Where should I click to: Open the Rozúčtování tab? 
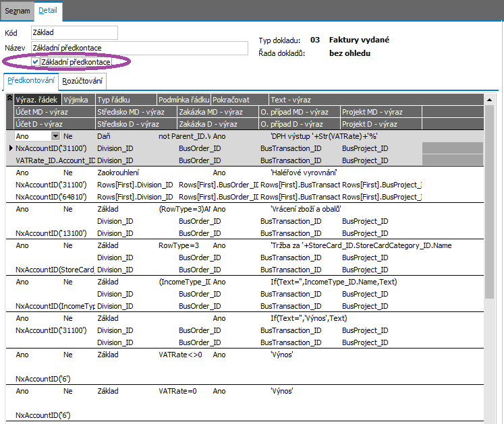(x=83, y=82)
